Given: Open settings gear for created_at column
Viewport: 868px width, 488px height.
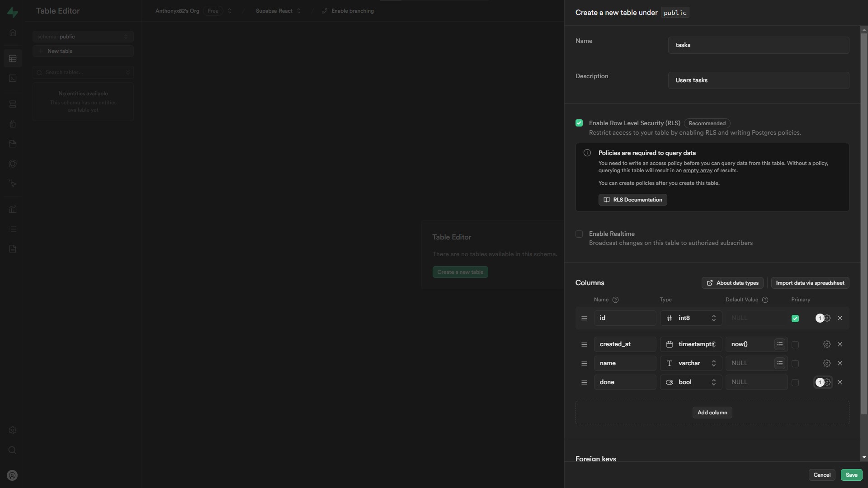Looking at the screenshot, I should (x=826, y=344).
